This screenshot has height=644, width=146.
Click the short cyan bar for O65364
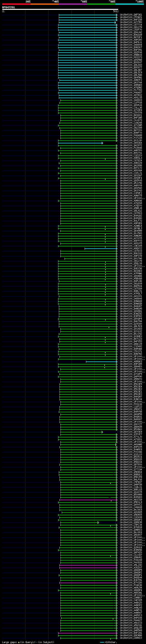pyautogui.click(x=81, y=143)
